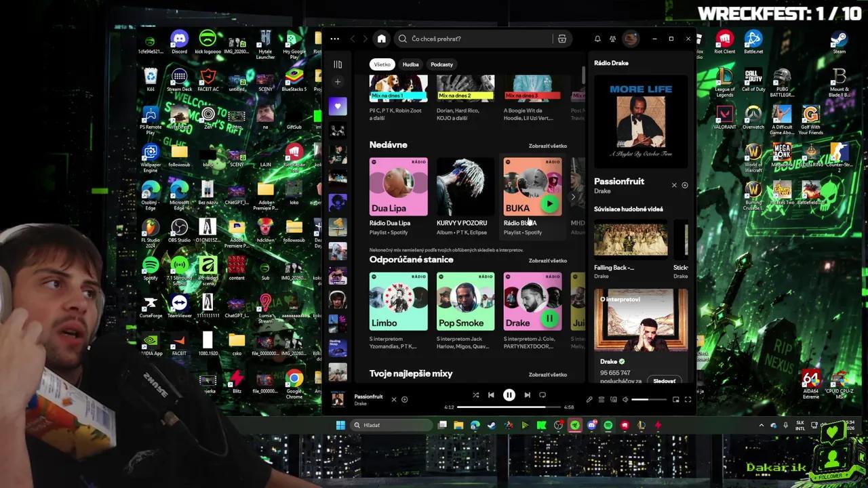Expand Nedávne carousel with right arrow
Viewport: 868px width, 488px height.
click(573, 197)
